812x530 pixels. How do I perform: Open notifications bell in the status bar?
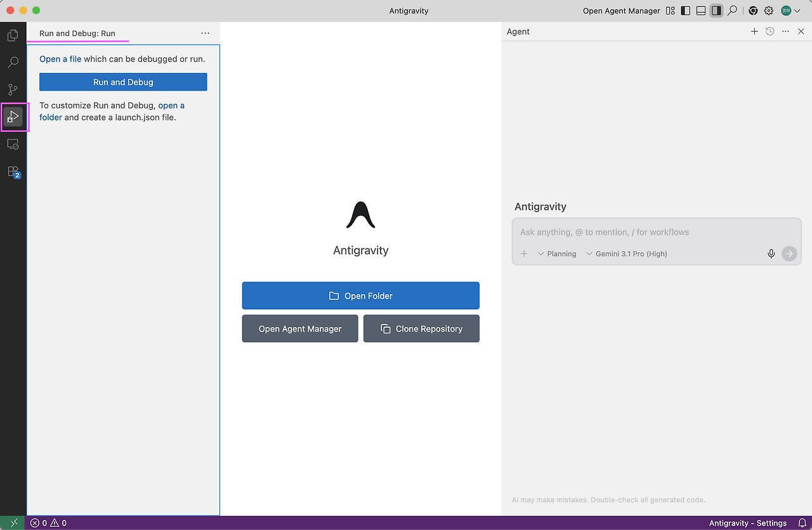[802, 523]
